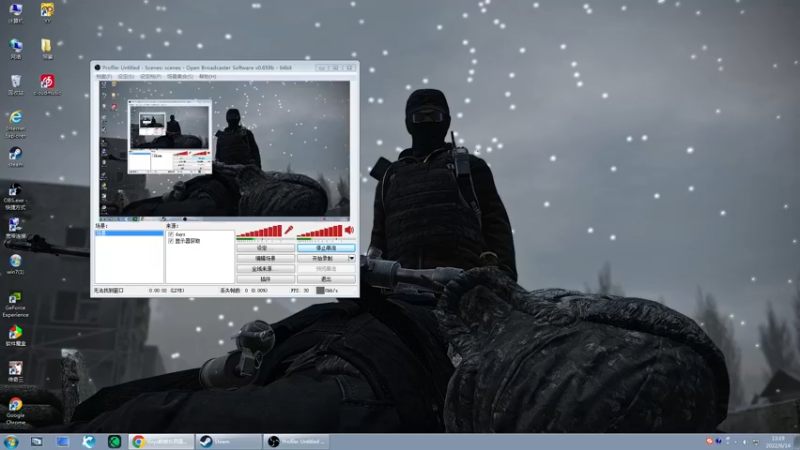This screenshot has width=800, height=450.
Task: Adjust the microphone volume bar
Action: pos(259,231)
